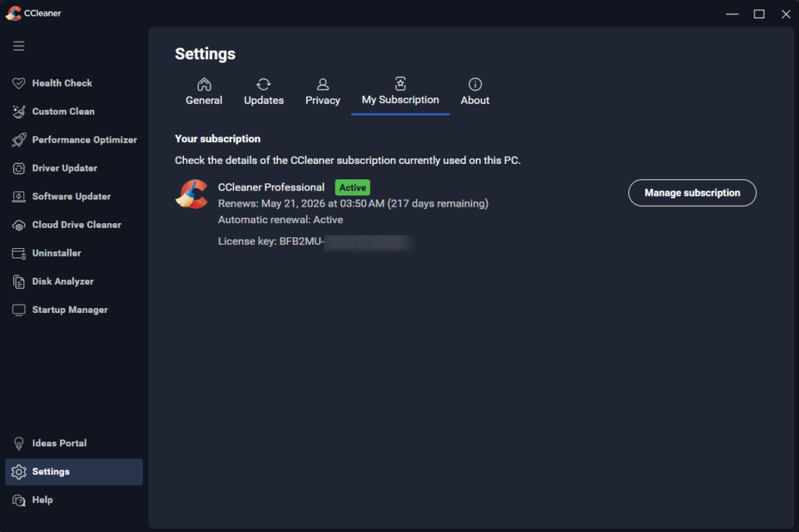Viewport: 799px width, 532px height.
Task: Collapse the sidebar with the hamburger menu
Action: [19, 45]
